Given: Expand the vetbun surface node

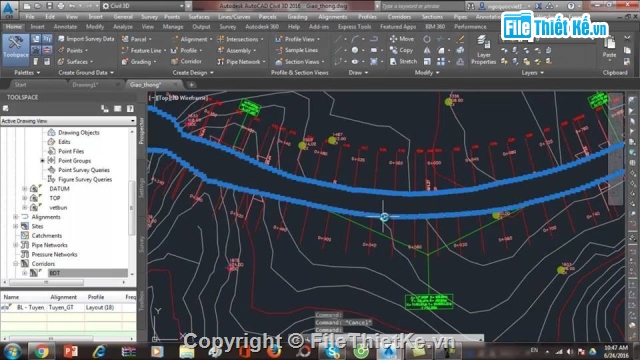Looking at the screenshot, I should pos(24,208).
